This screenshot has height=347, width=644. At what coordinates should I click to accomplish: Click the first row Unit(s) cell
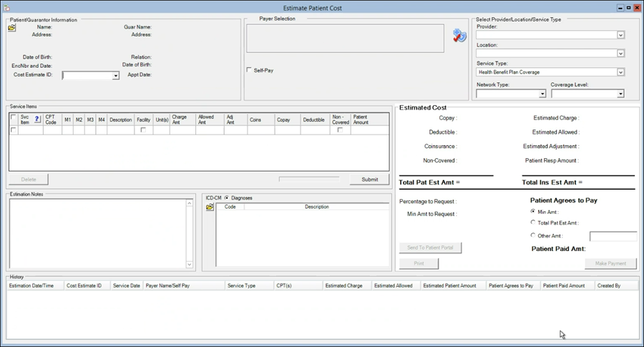pos(162,129)
